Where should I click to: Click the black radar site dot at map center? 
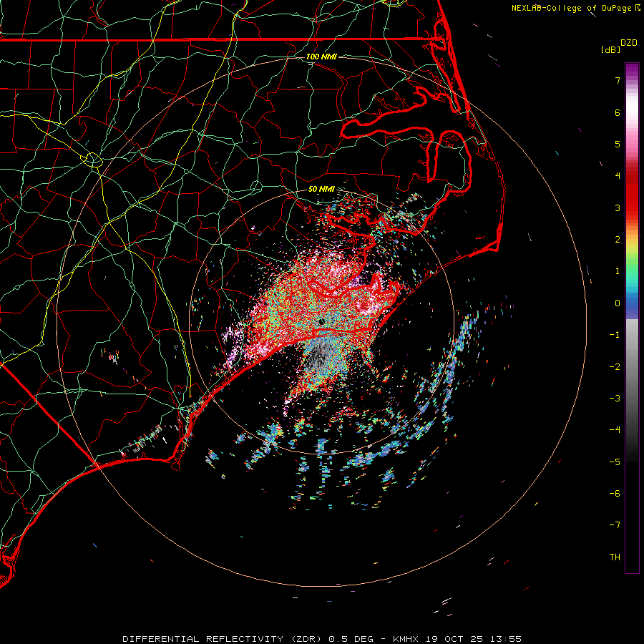[321, 322]
